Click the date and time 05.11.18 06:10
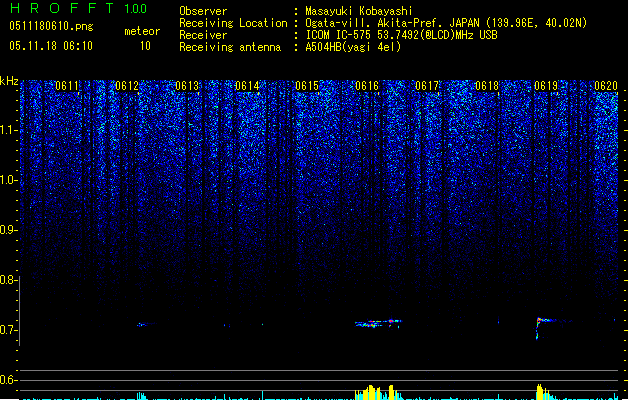 tap(51, 46)
